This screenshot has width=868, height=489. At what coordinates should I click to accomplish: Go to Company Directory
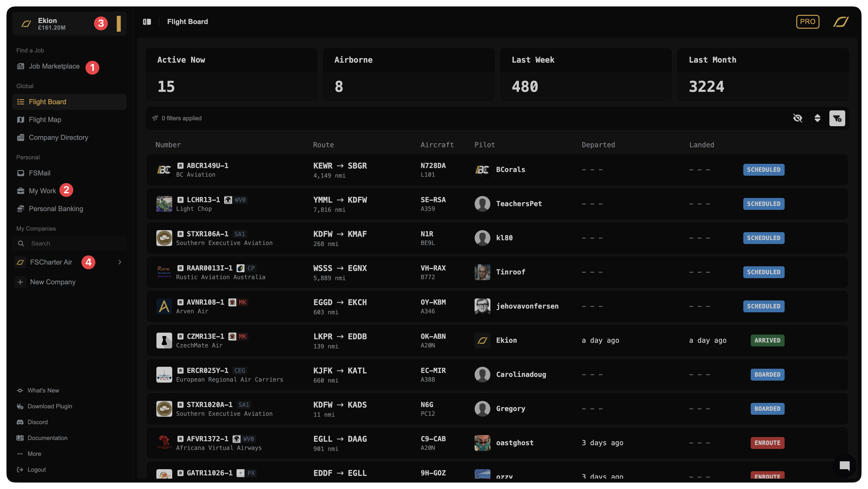pos(58,138)
